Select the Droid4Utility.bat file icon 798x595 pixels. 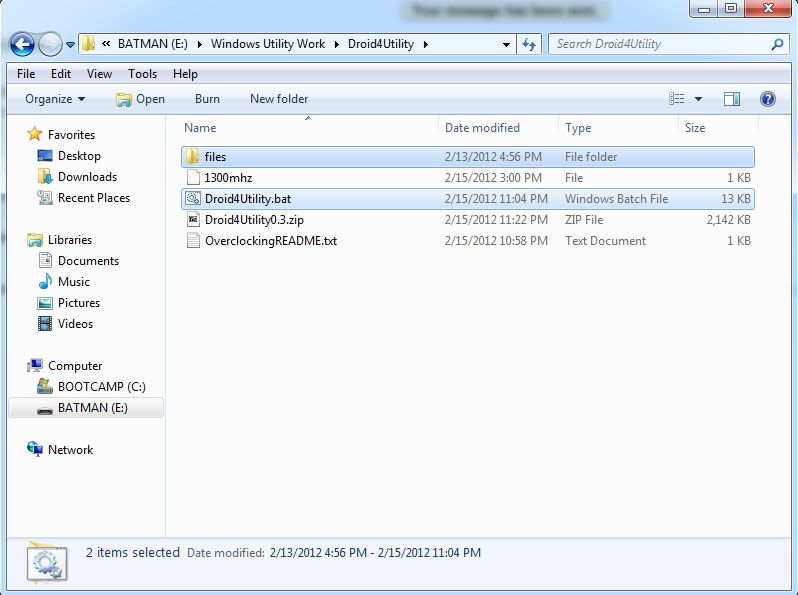[x=193, y=199]
